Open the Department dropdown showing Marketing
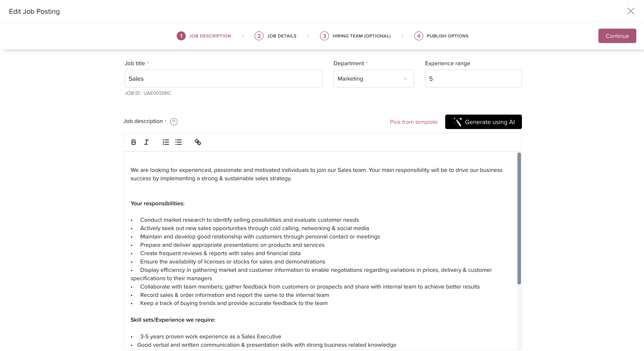Screen dimensions: 644x351 pos(373,79)
